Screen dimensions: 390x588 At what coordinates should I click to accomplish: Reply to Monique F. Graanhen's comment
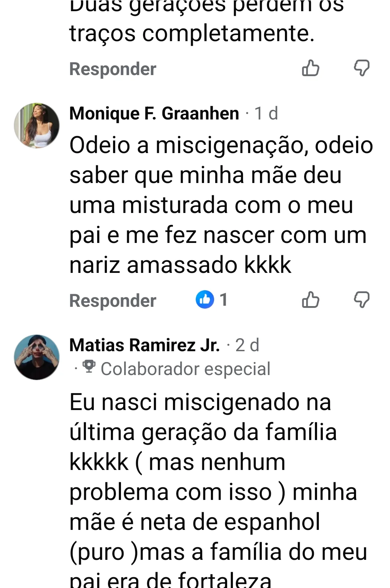pos(113,301)
